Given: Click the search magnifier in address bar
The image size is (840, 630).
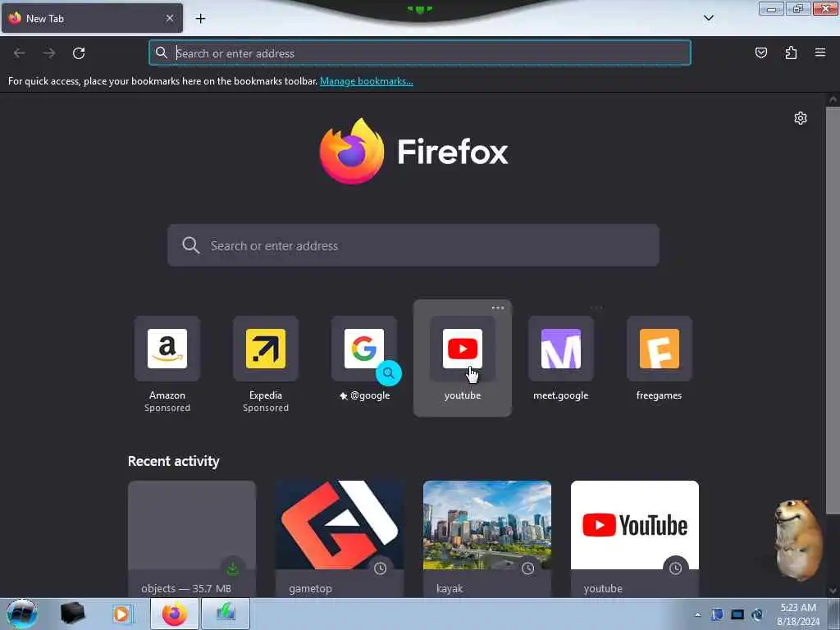Looking at the screenshot, I should click(x=162, y=52).
